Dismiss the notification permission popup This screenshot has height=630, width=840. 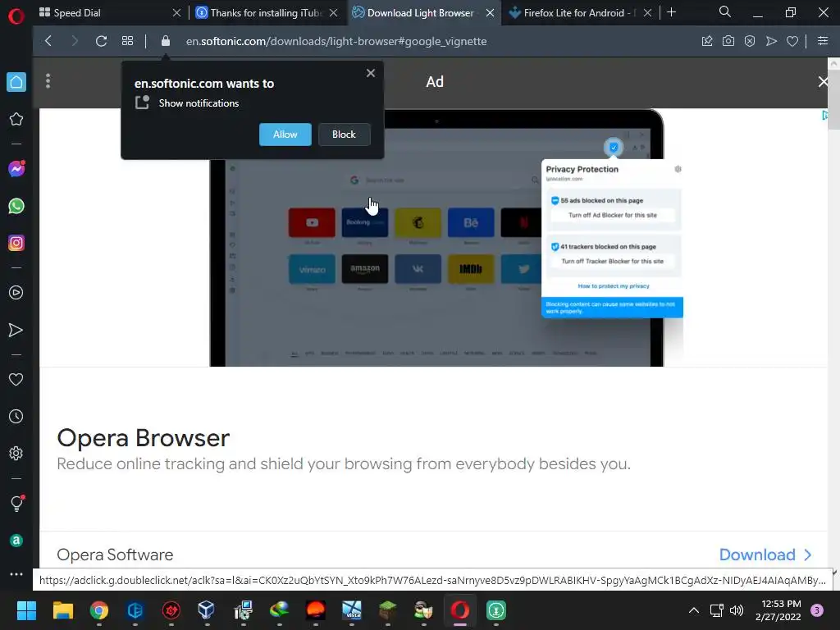(x=371, y=73)
